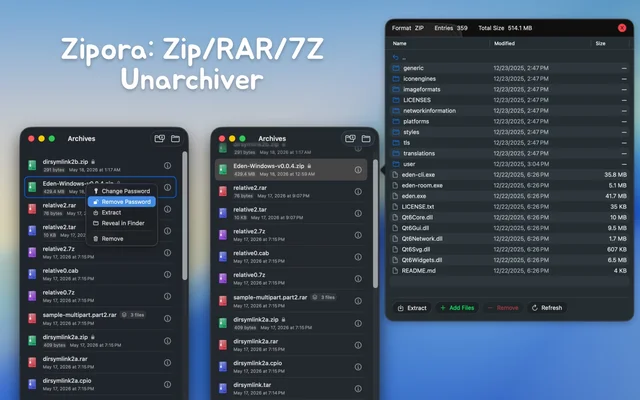Open info for Eden-Windows-v0.0.4.zip in middle window
This screenshot has height=400, width=640.
point(358,169)
